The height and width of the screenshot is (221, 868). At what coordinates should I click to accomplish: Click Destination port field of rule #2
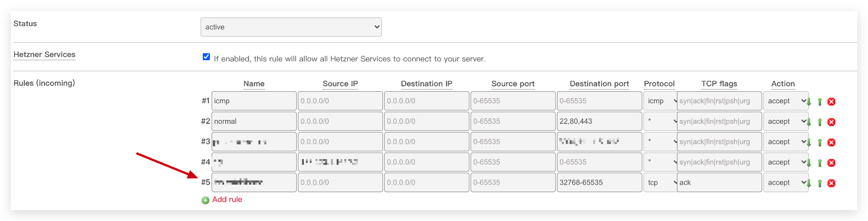(599, 122)
